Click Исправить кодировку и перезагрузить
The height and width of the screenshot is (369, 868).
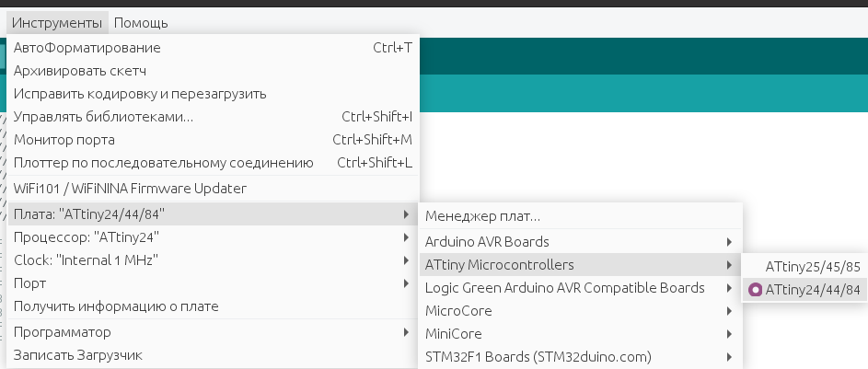(140, 94)
